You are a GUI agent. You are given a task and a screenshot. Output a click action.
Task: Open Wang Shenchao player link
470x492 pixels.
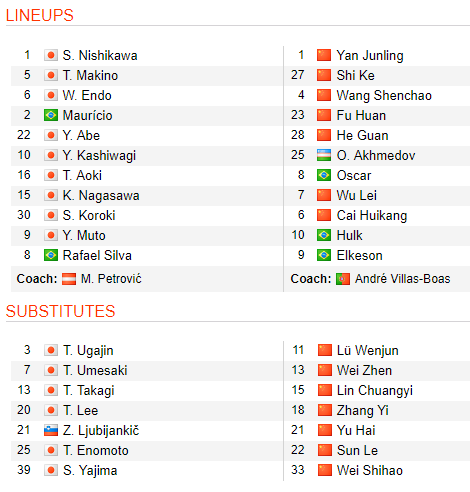[x=384, y=96]
